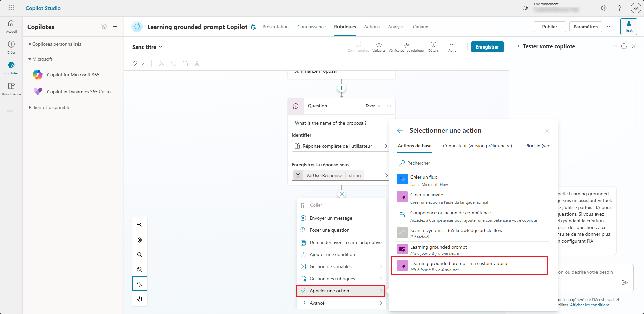Go back in Sélectionner une action panel
The height and width of the screenshot is (314, 644).
click(400, 131)
